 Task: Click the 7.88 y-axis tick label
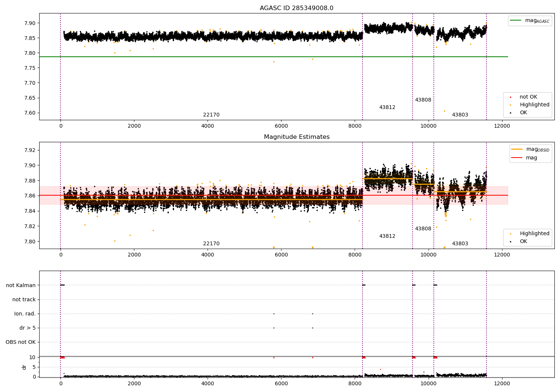29,181
